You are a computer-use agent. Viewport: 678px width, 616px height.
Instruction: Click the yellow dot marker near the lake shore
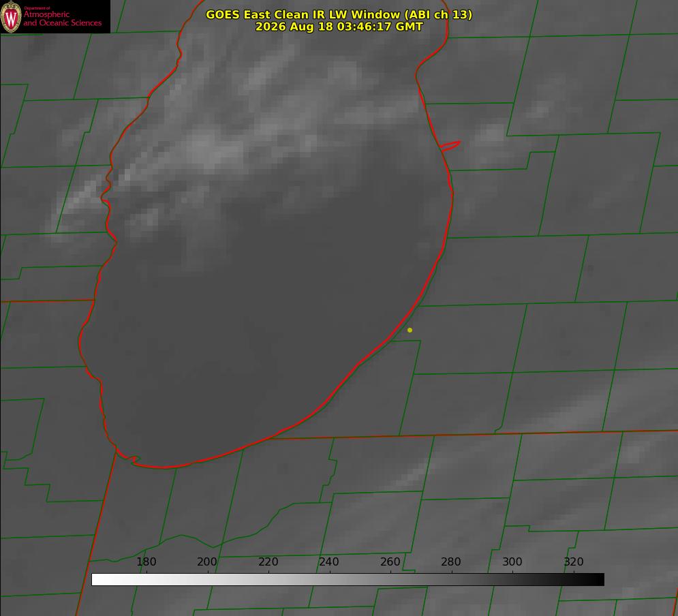(x=410, y=330)
